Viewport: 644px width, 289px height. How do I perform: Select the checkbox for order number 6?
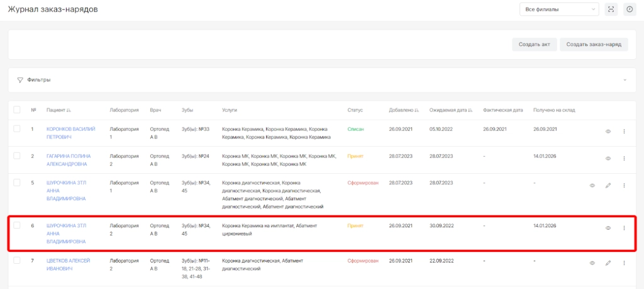(17, 225)
